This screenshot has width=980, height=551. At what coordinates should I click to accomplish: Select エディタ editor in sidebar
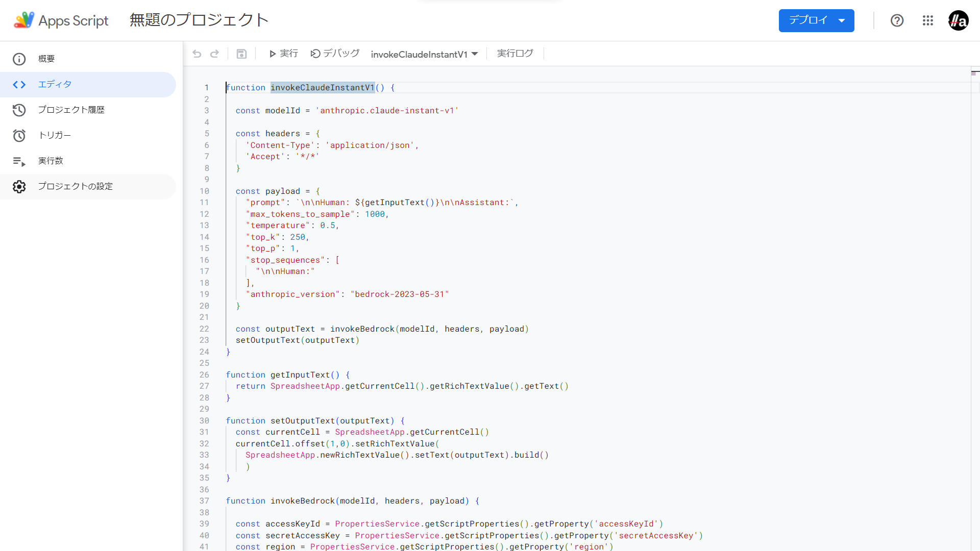tap(55, 84)
